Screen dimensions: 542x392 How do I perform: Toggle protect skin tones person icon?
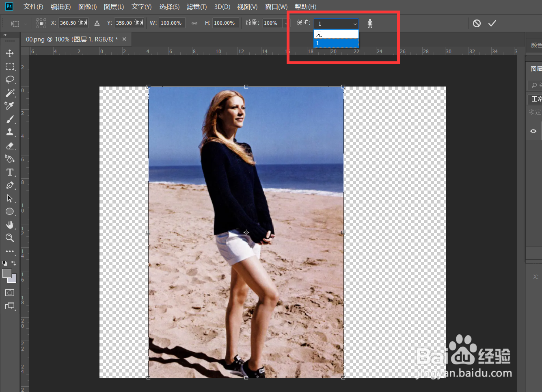(x=370, y=23)
